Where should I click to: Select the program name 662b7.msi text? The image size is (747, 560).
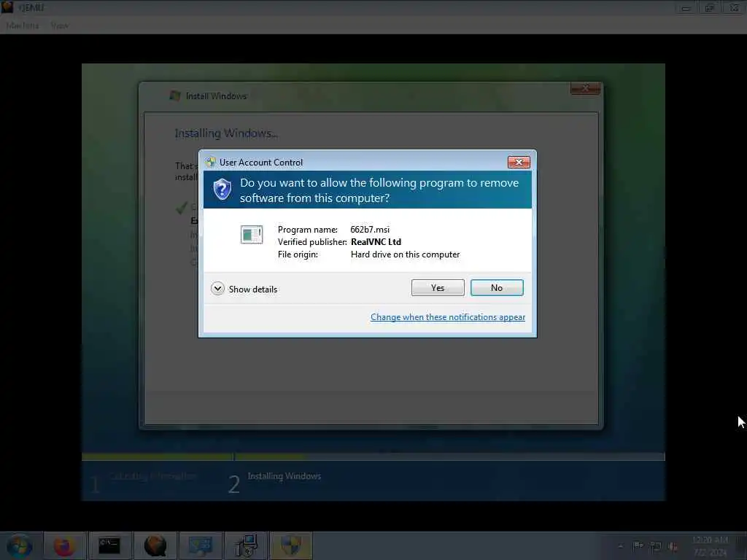click(370, 230)
